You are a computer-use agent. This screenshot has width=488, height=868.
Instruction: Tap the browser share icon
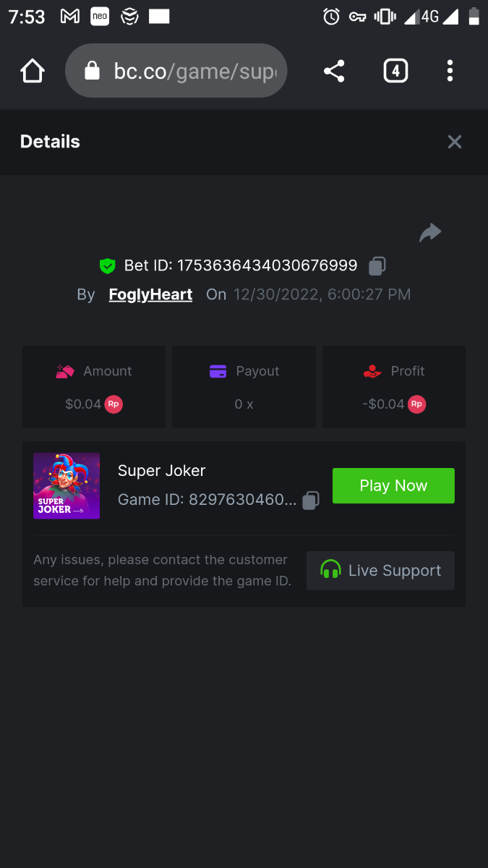pos(334,71)
